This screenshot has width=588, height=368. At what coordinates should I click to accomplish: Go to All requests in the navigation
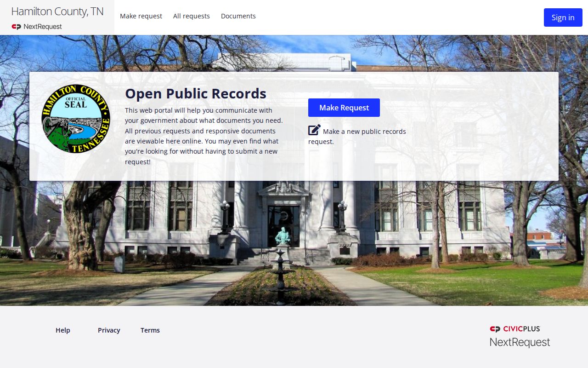(192, 16)
